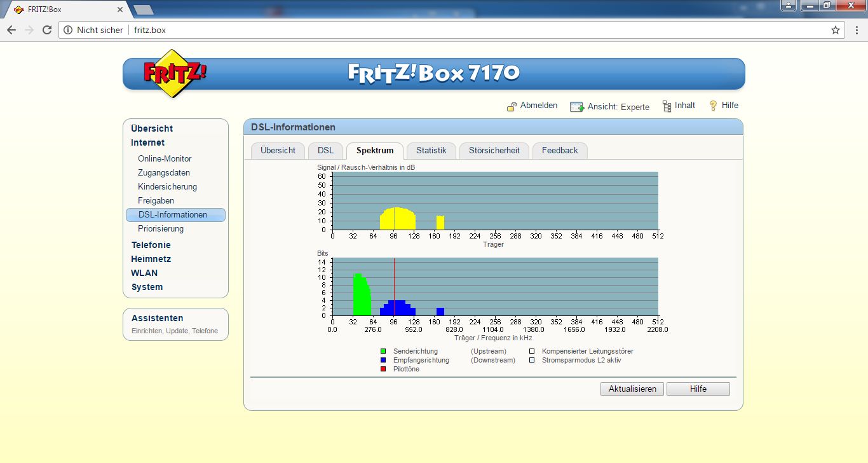Click the Abmelden link
The height and width of the screenshot is (463, 868).
click(539, 106)
